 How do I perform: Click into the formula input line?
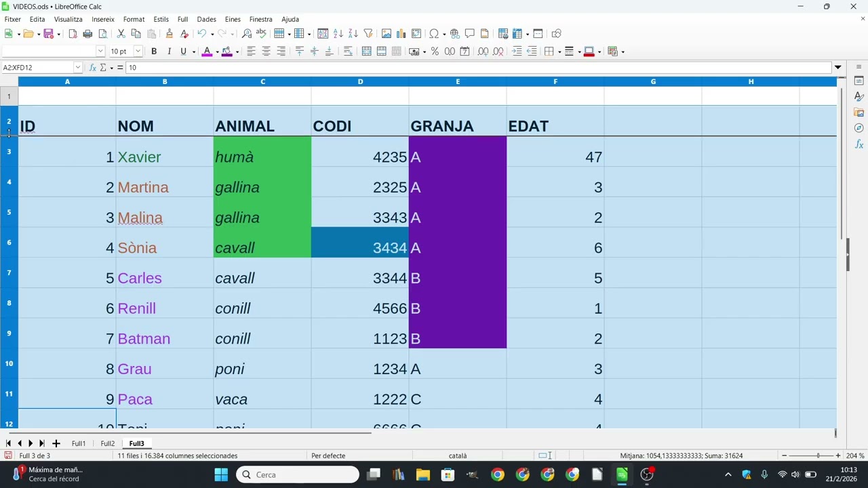pyautogui.click(x=478, y=67)
